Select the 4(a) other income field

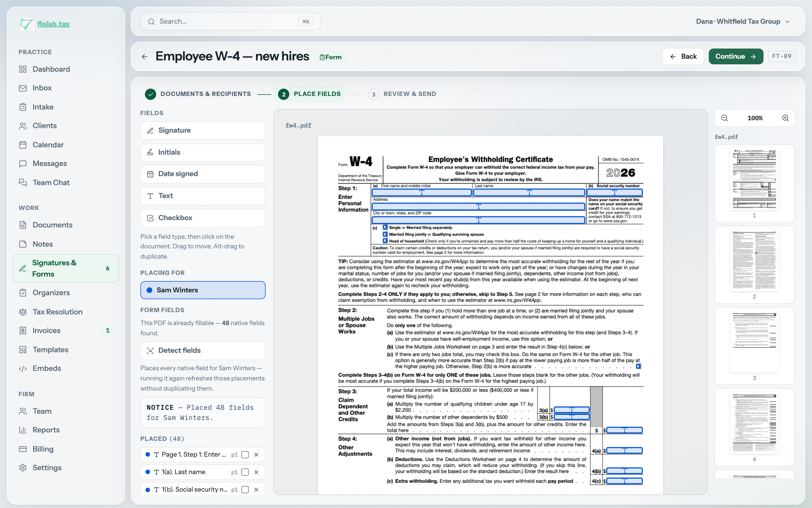tap(624, 450)
